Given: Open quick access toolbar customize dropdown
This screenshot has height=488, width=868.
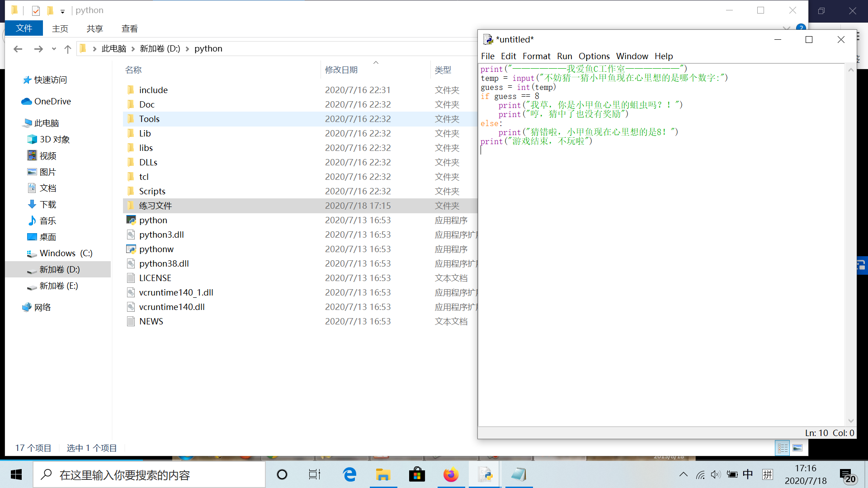Looking at the screenshot, I should [x=62, y=11].
